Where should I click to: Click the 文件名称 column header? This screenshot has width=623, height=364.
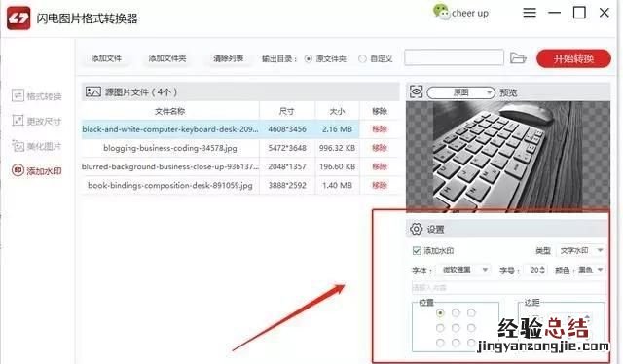169,111
